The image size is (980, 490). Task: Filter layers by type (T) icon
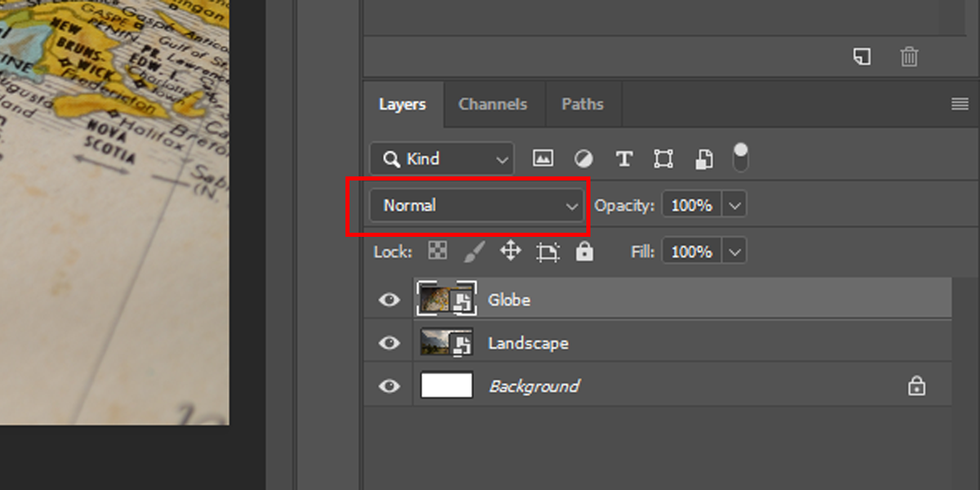pyautogui.click(x=624, y=158)
